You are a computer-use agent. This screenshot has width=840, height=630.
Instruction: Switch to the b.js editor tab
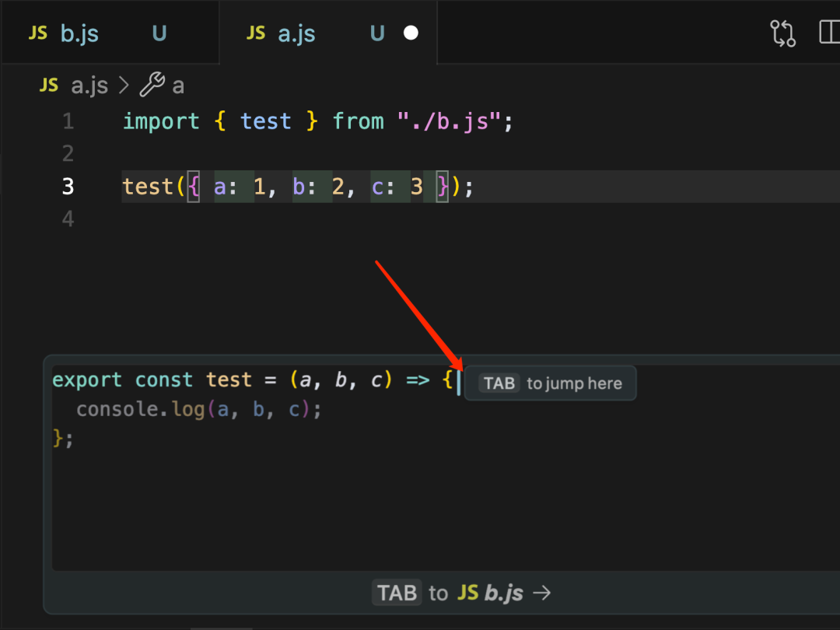coord(79,33)
